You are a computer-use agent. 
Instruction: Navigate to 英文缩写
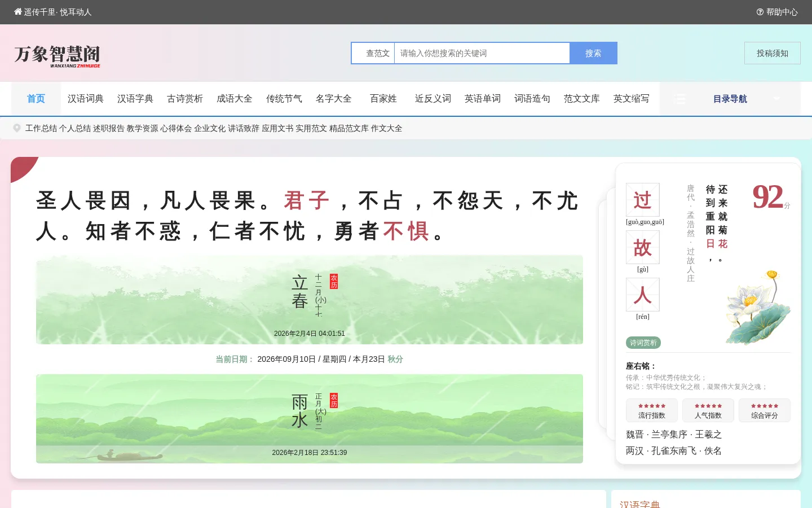click(x=632, y=99)
